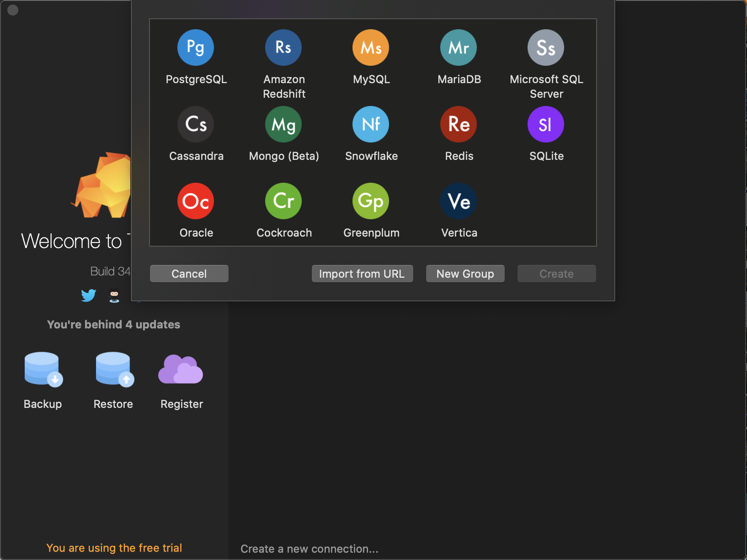Pick the MySQL database icon

[371, 48]
